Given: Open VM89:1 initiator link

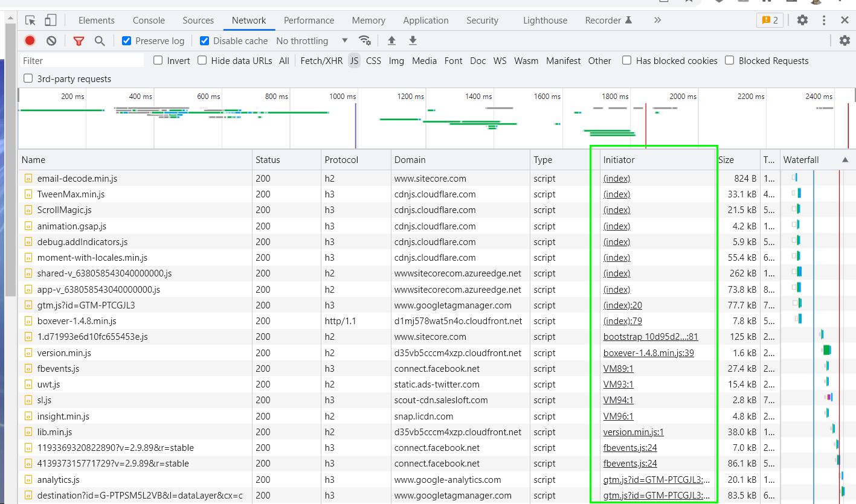Looking at the screenshot, I should tap(618, 369).
